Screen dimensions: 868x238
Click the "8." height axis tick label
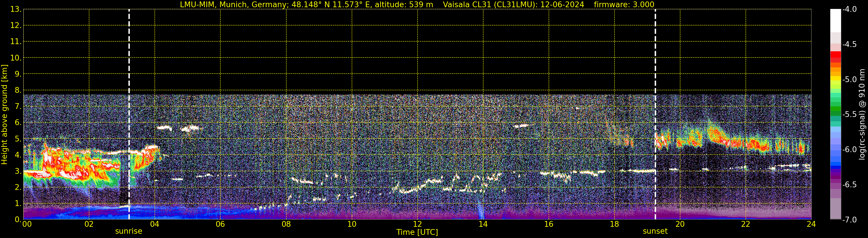pyautogui.click(x=18, y=90)
